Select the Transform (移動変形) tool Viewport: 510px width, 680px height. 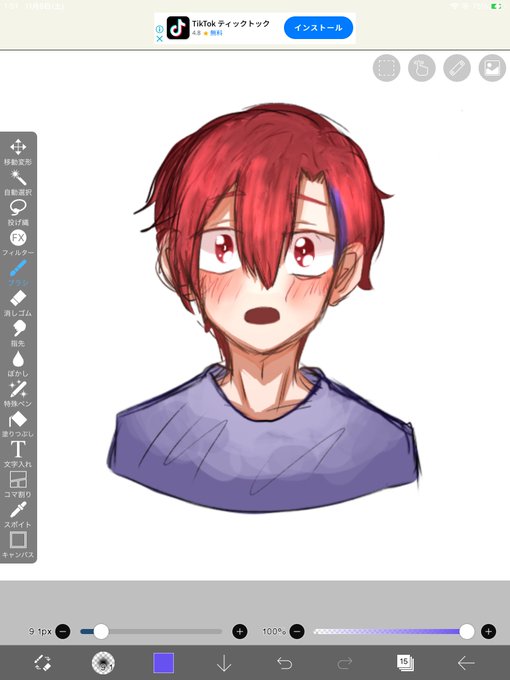pyautogui.click(x=18, y=152)
